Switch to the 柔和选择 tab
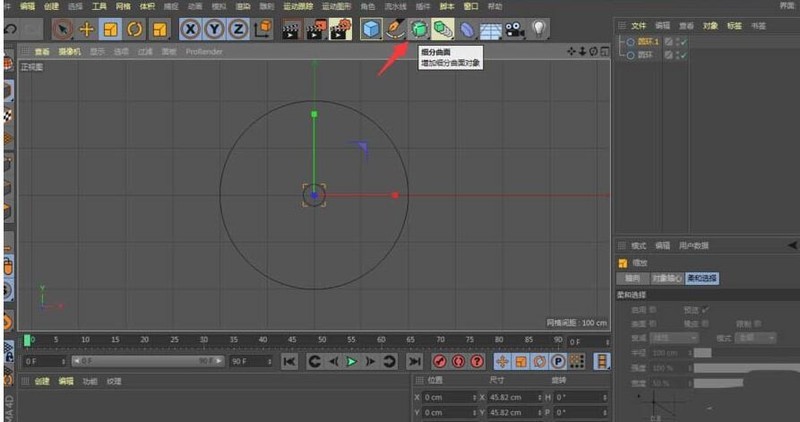Viewport: 800px width, 422px height. (702, 278)
